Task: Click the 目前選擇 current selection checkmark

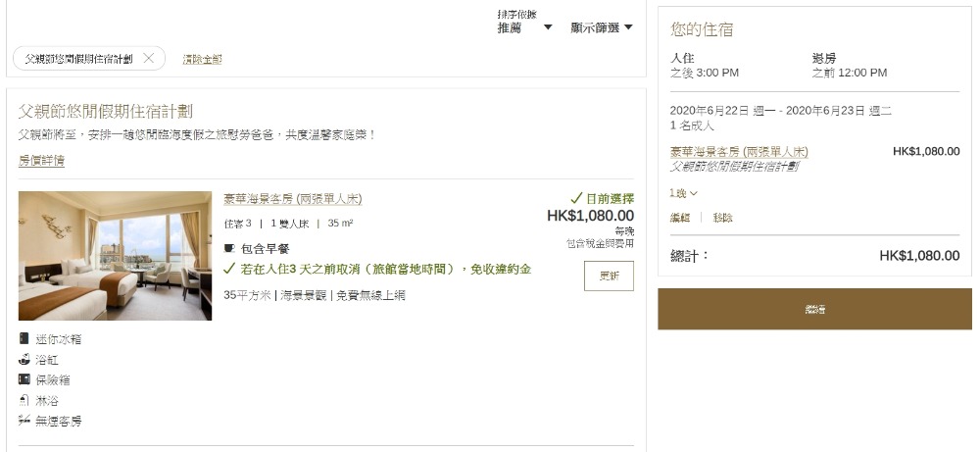Action: tap(576, 198)
